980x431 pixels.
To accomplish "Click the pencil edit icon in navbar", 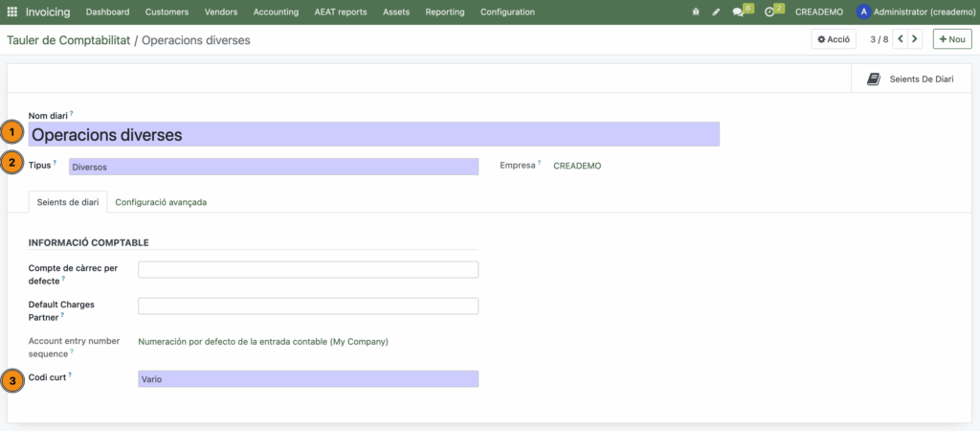I will pos(716,12).
